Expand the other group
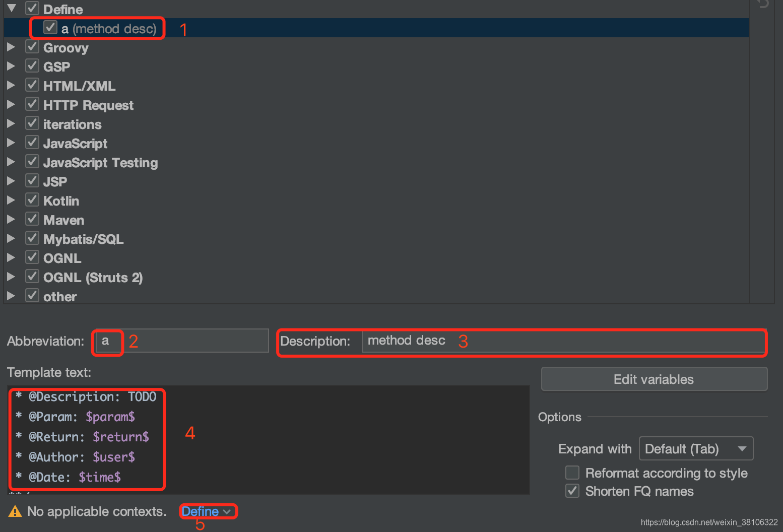 (11, 296)
